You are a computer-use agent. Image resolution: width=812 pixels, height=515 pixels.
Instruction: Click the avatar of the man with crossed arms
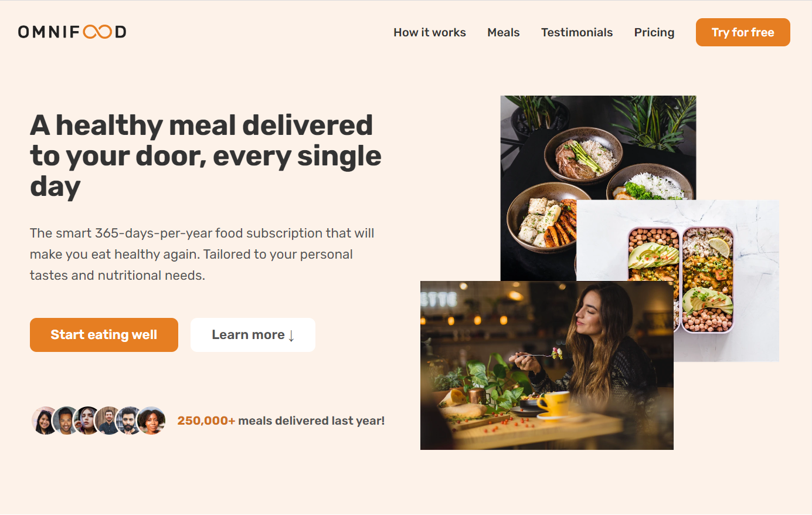point(108,421)
